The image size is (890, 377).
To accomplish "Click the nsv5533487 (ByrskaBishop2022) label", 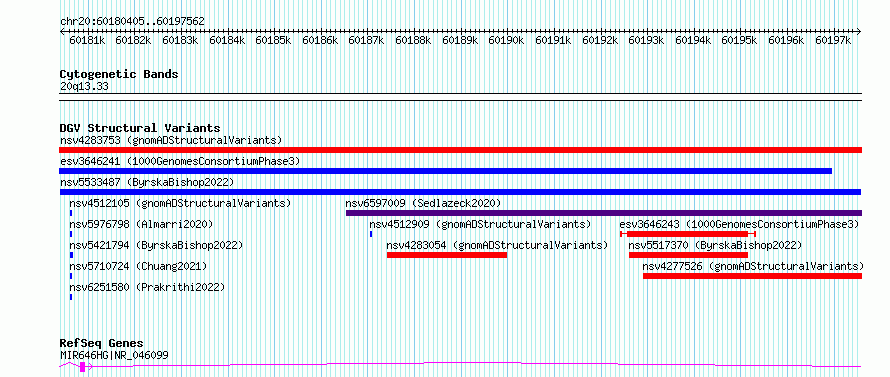I will 147,182.
